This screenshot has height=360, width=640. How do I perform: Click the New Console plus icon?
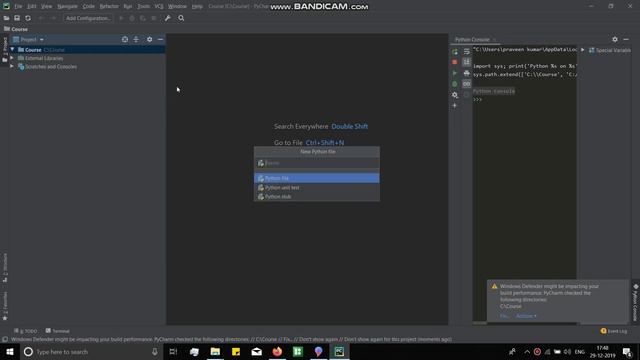click(455, 106)
